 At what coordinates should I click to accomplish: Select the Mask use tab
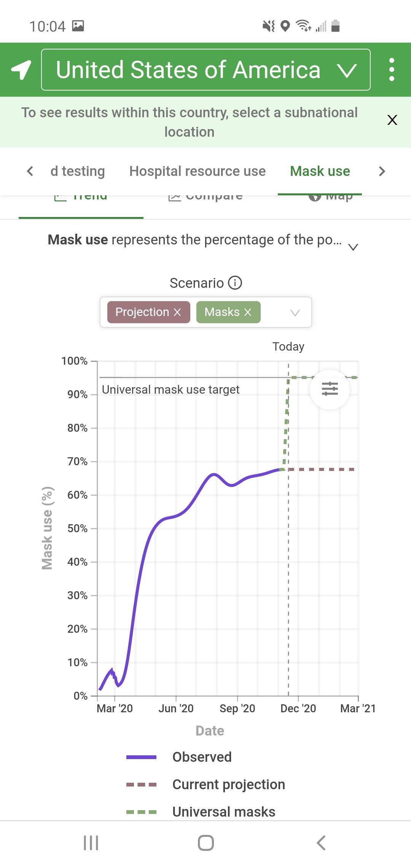pyautogui.click(x=320, y=171)
